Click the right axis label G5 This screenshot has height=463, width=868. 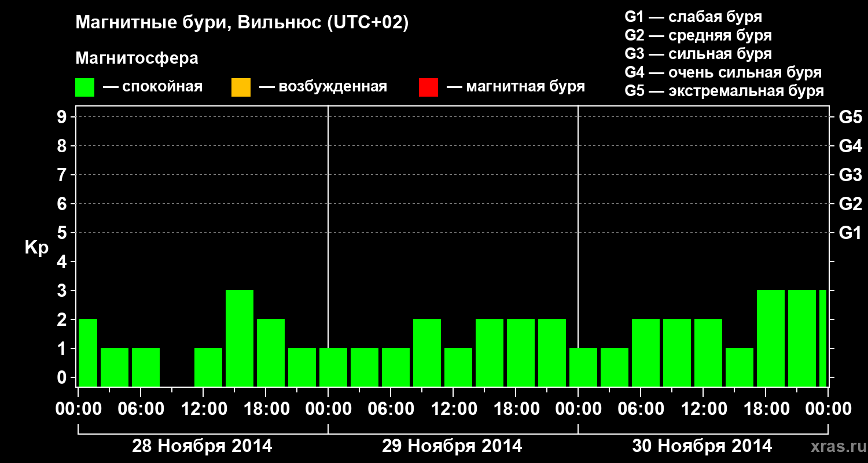coord(850,117)
